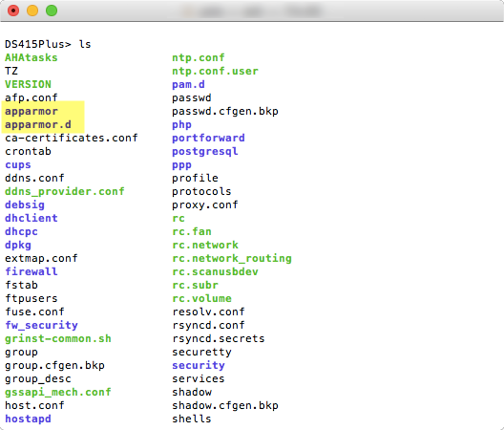This screenshot has width=504, height=430.
Task: Minimize the terminal with yellow button
Action: (x=32, y=11)
